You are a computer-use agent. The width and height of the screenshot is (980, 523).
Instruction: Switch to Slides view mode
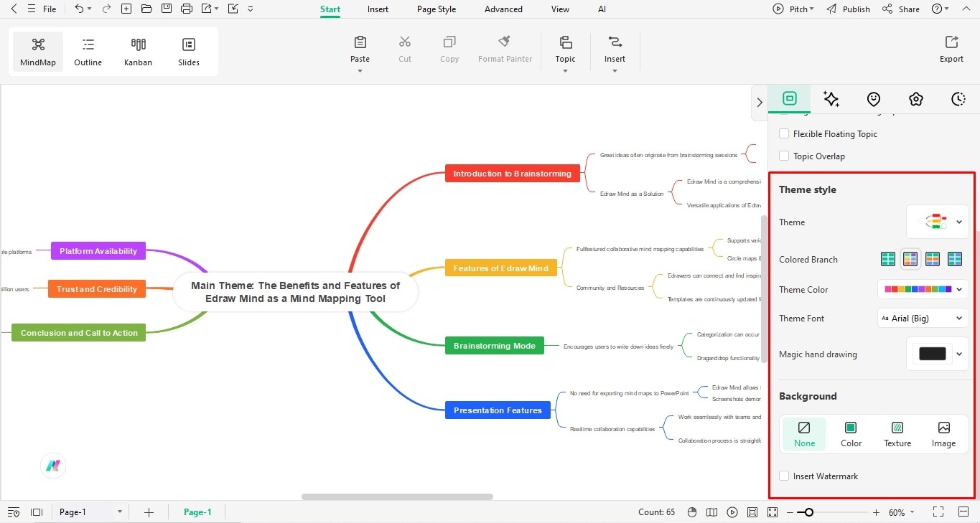(x=189, y=52)
